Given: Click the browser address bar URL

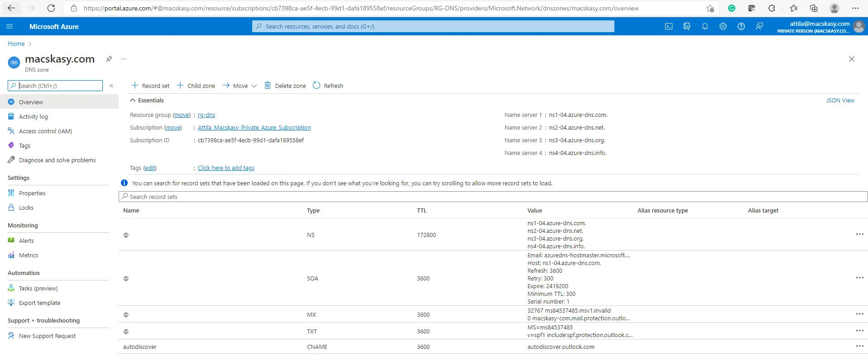Looking at the screenshot, I should pyautogui.click(x=361, y=8).
